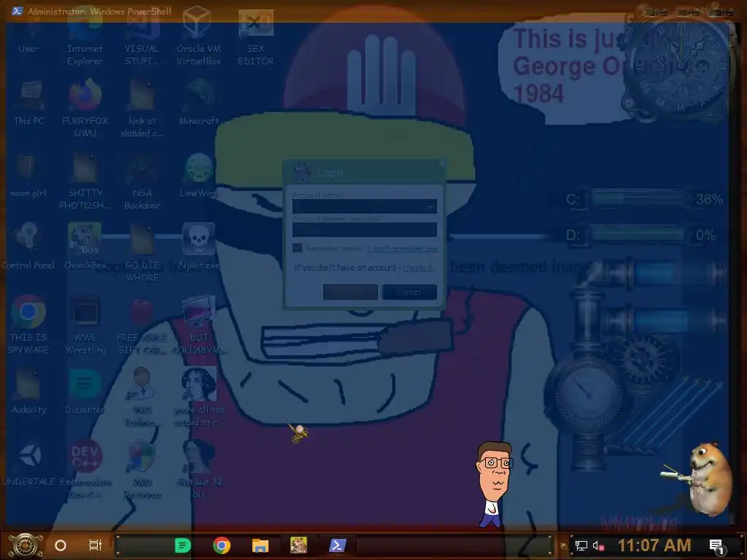Viewport: 747px width, 560px height.
Task: Click the steampunk analog clock gadget
Action: click(x=679, y=66)
